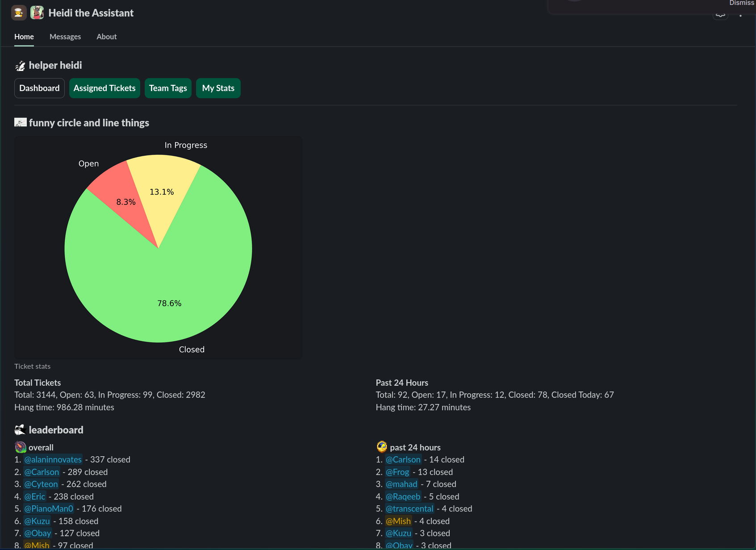
Task: Open @alaninnovates user mention
Action: (53, 459)
